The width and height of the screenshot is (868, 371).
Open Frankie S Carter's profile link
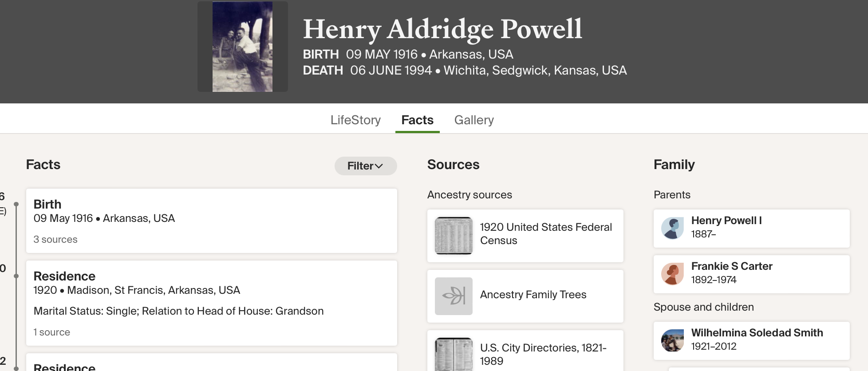click(731, 266)
